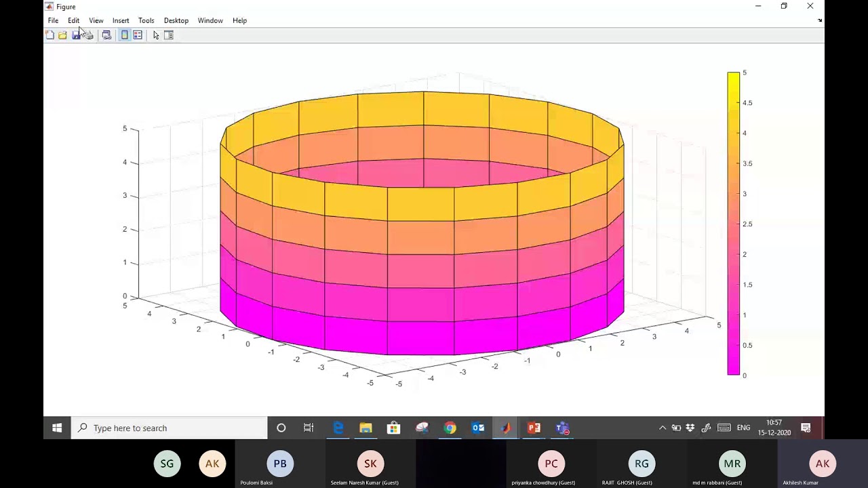Click the ENG language indicator

click(743, 428)
